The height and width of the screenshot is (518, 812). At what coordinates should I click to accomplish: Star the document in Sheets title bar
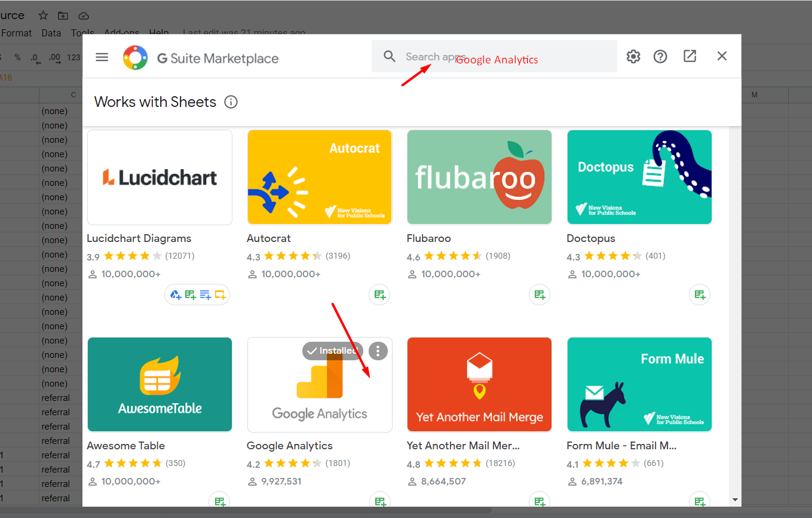[x=43, y=16]
